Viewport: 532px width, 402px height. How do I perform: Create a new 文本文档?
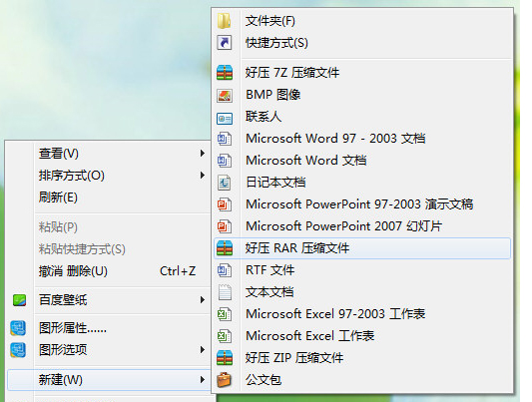pos(362,292)
